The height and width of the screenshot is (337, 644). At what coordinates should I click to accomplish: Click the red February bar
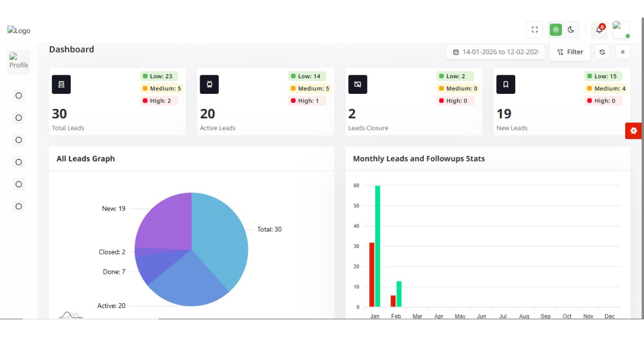coord(393,301)
